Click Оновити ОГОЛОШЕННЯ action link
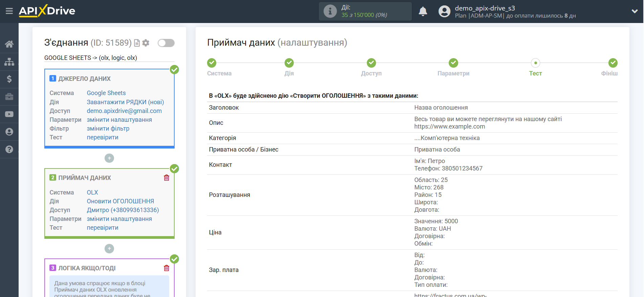This screenshot has width=644, height=297. point(120,201)
